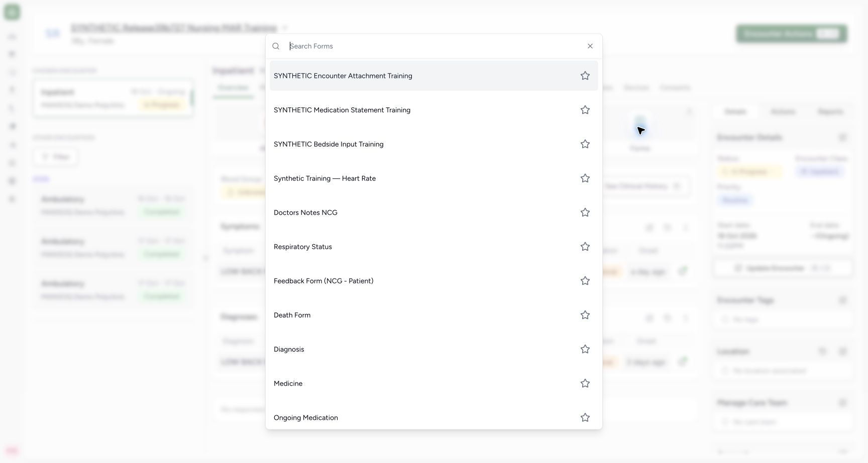The width and height of the screenshot is (868, 463).
Task: Open Synthetic Training — Heart Rate form
Action: pos(434,178)
